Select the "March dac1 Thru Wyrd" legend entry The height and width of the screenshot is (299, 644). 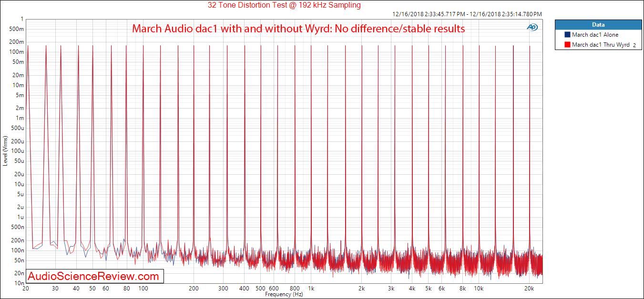click(601, 45)
